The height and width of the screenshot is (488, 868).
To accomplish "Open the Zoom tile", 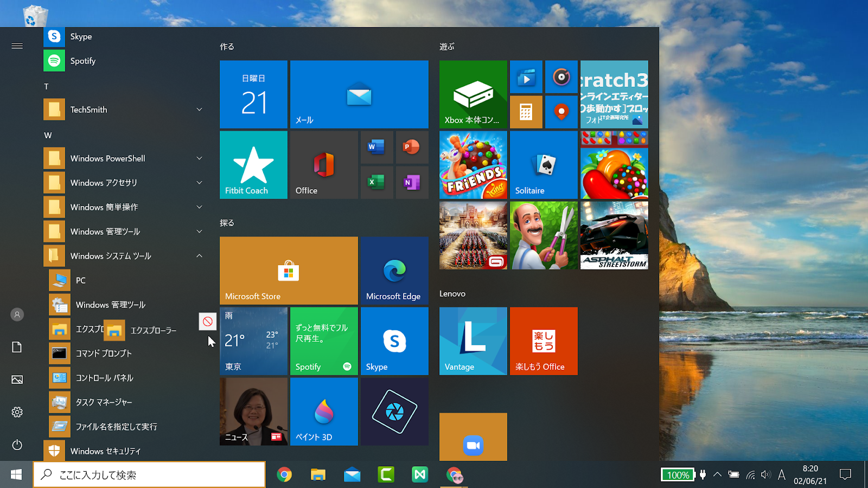I will coord(473,437).
